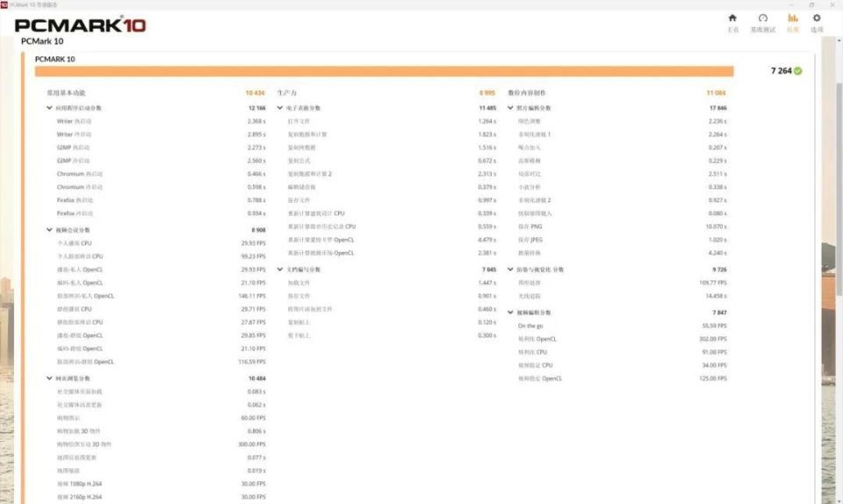The image size is (843, 504).
Task: Select the Chromium row with 0.598 s
Action: tap(161, 187)
